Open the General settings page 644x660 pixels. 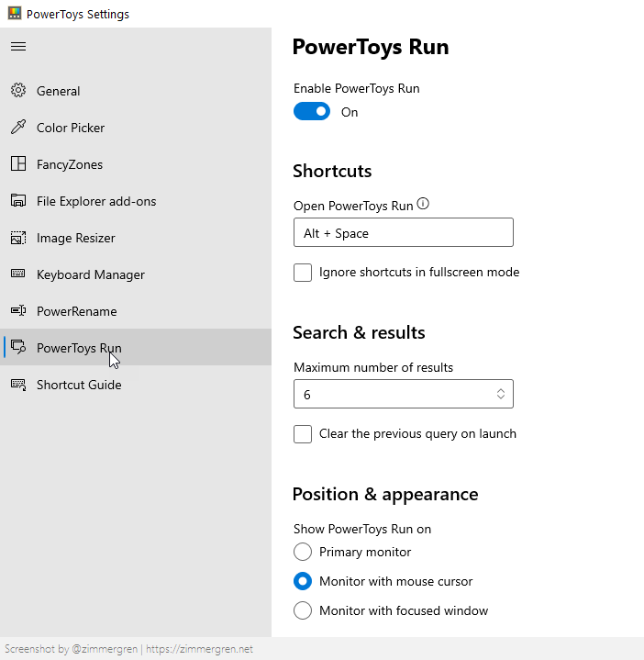tap(136, 91)
